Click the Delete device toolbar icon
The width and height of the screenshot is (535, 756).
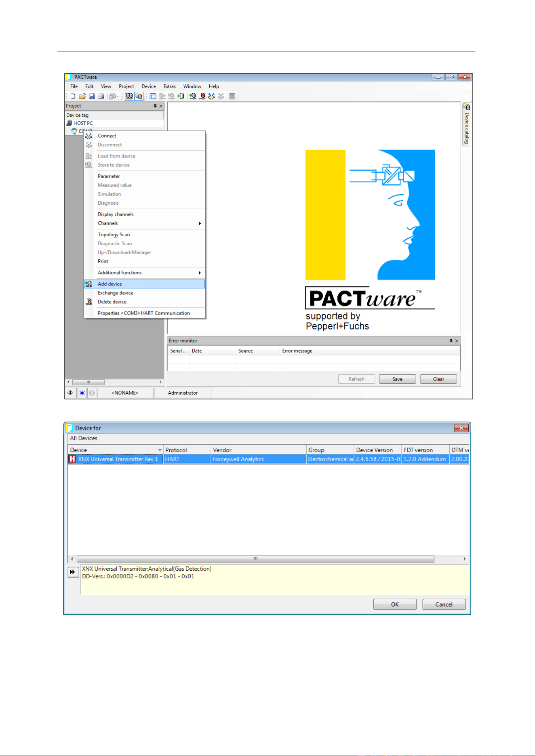click(202, 96)
